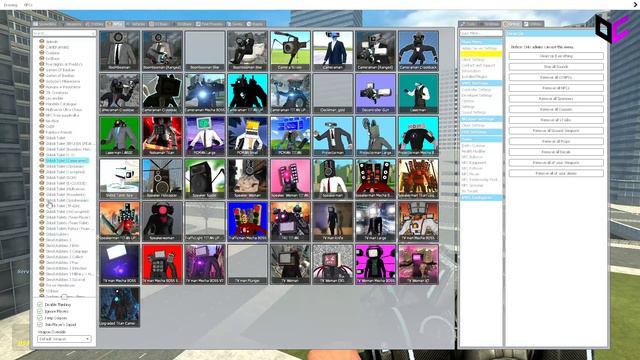This screenshot has height=360, width=640.
Task: Spawn the Boombaxman NPC thumbnail
Action: pyautogui.click(x=119, y=51)
